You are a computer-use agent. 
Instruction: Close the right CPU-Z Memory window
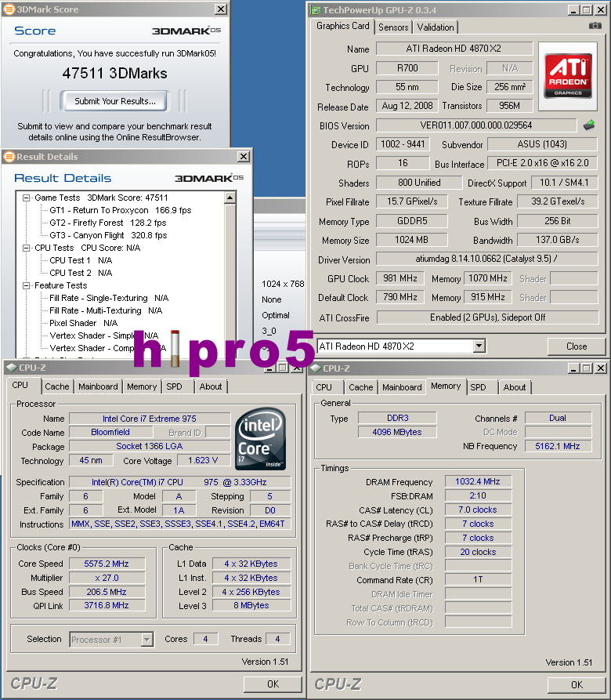(601, 368)
